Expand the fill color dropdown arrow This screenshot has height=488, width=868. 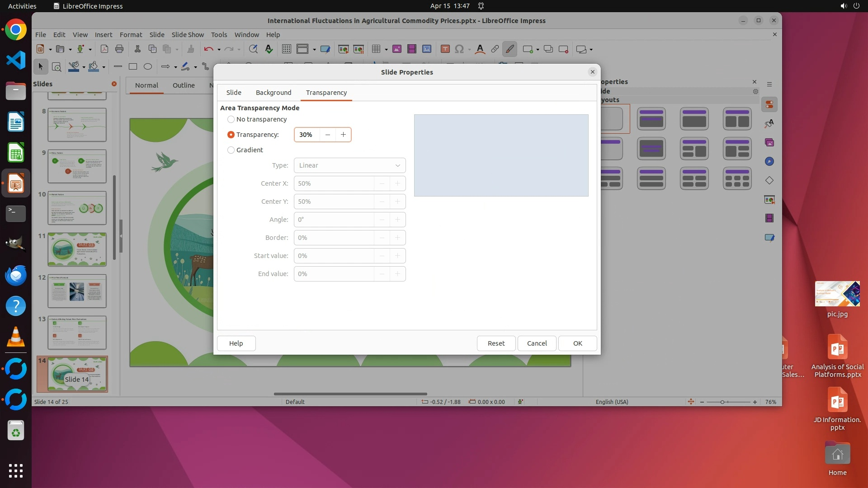click(104, 67)
